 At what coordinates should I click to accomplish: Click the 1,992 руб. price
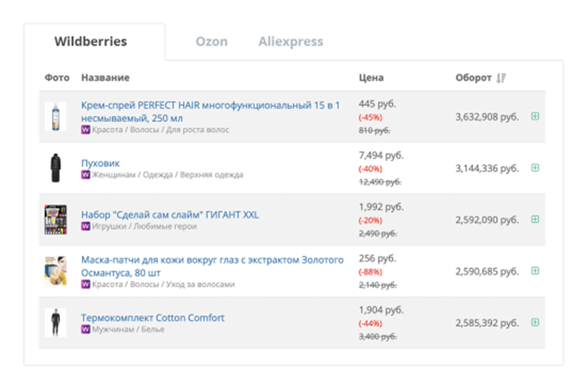coord(381,207)
